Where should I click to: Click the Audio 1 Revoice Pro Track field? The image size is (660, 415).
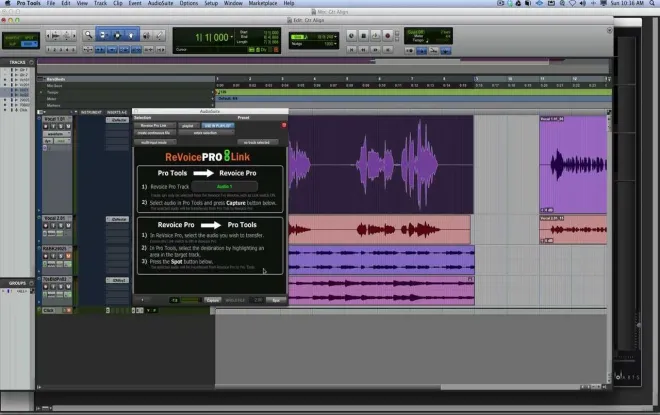point(224,186)
